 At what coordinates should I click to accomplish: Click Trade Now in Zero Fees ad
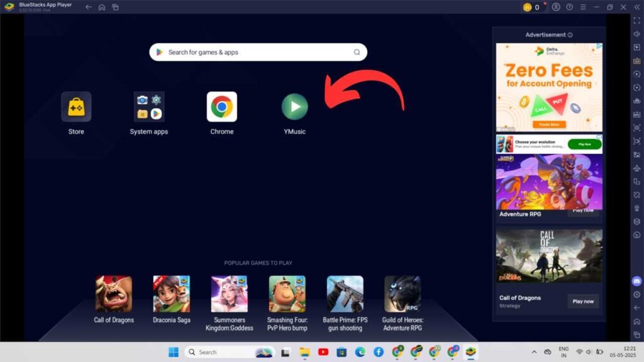(x=549, y=124)
